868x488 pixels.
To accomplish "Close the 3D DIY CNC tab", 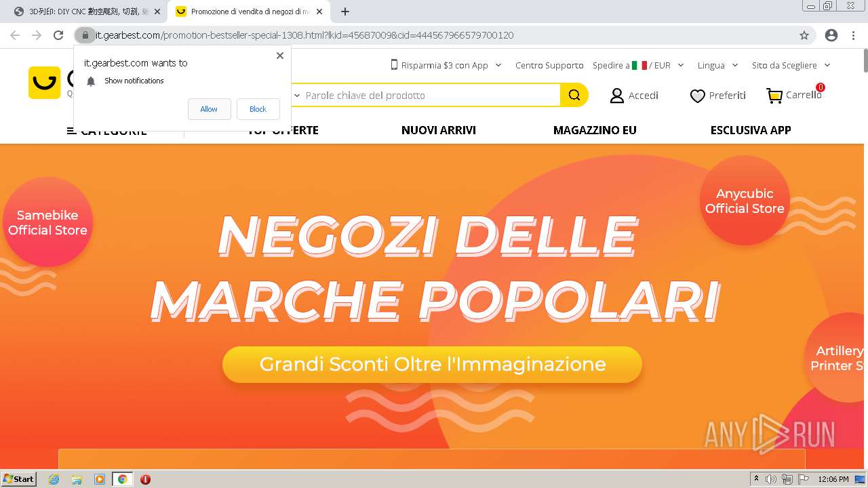I will tap(158, 12).
